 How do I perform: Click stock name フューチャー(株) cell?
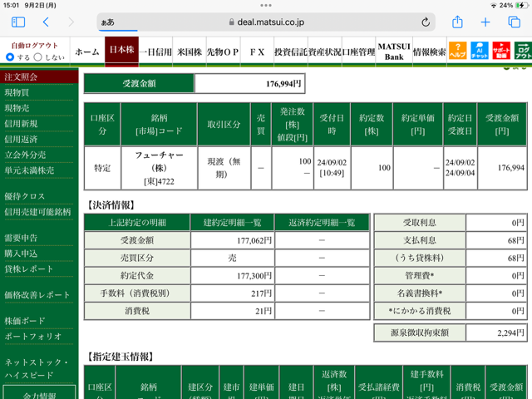[159, 168]
